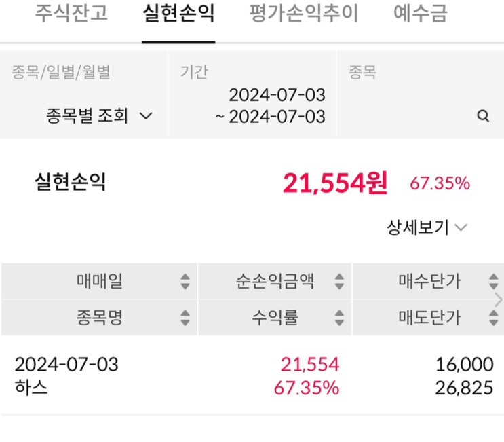Open the 종목별 조회 dropdown
The image size is (504, 442).
[99, 116]
